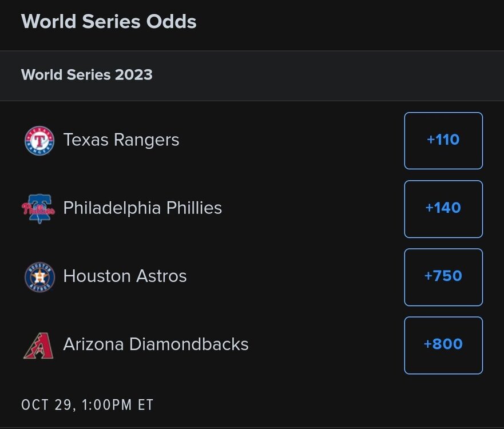The height and width of the screenshot is (429, 504).
Task: Add Astros odds to the bet slip
Action: point(443,277)
